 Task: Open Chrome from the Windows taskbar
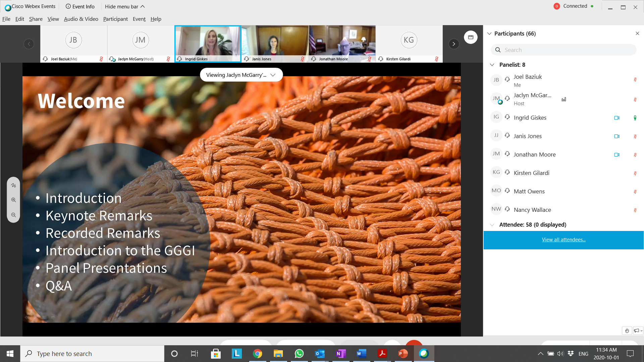coord(257,354)
